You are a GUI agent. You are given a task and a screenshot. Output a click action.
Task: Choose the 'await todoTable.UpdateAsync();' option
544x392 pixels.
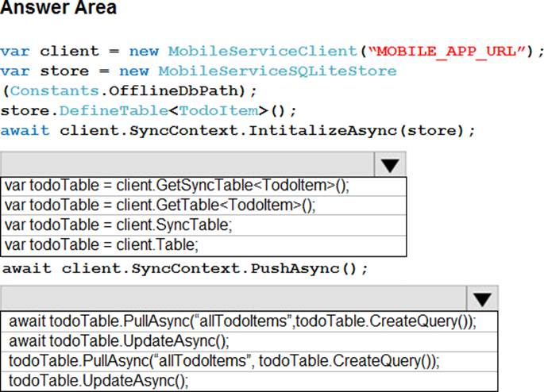[x=119, y=341]
